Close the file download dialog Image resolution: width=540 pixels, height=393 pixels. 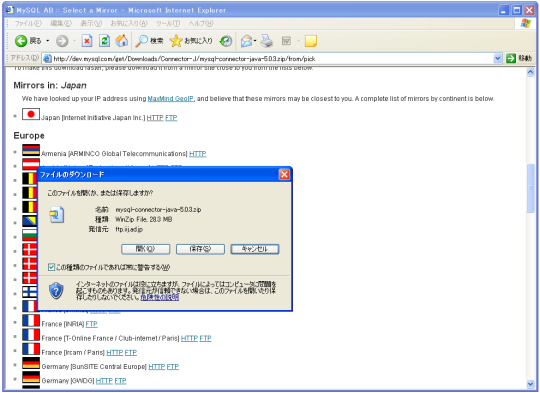[284, 175]
